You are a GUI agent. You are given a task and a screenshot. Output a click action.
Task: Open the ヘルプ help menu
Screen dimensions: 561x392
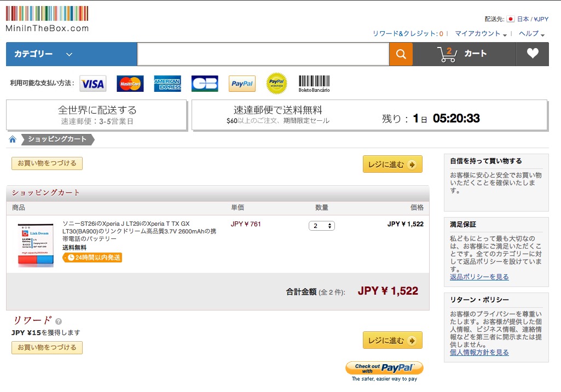pyautogui.click(x=531, y=34)
